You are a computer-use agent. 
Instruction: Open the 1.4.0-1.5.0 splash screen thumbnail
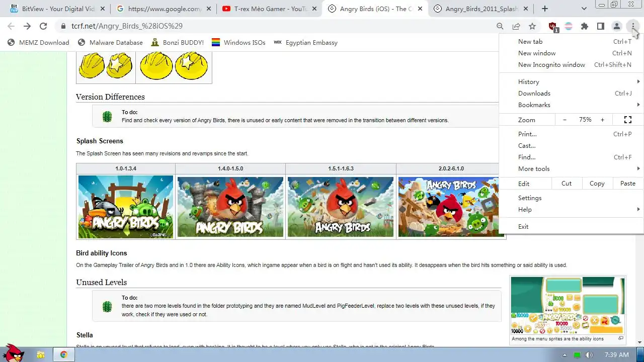230,207
